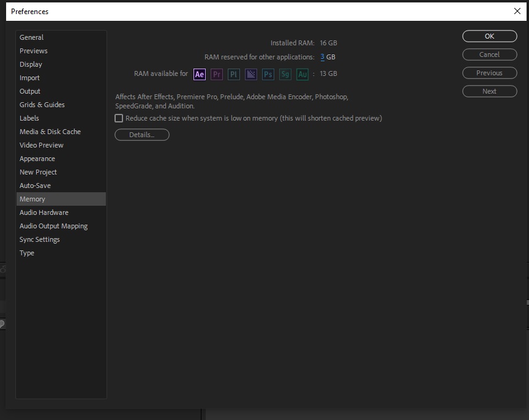Click the Audition (Au) icon

(x=302, y=74)
